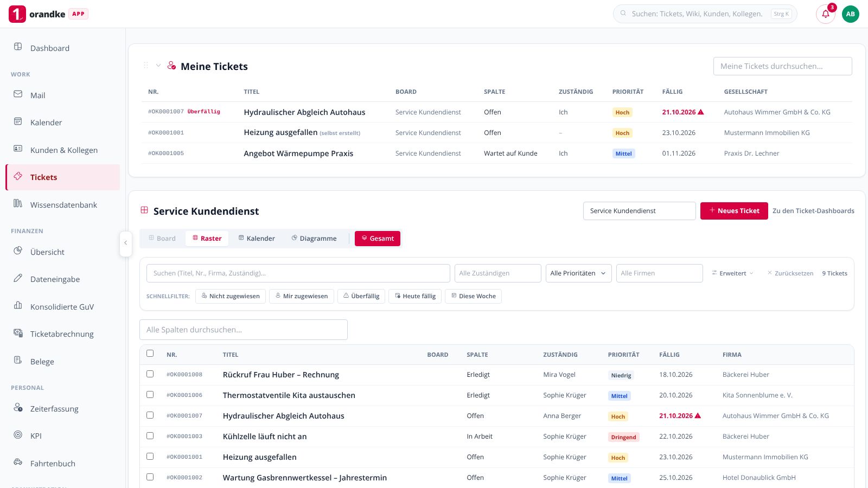Open the AB user avatar menu
Image resolution: width=868 pixels, height=488 pixels.
(851, 14)
